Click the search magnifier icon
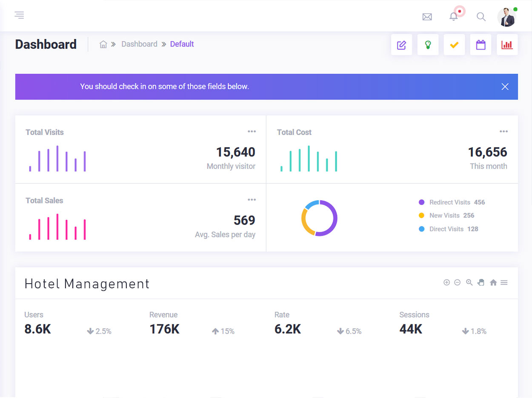The image size is (532, 398). tap(481, 17)
